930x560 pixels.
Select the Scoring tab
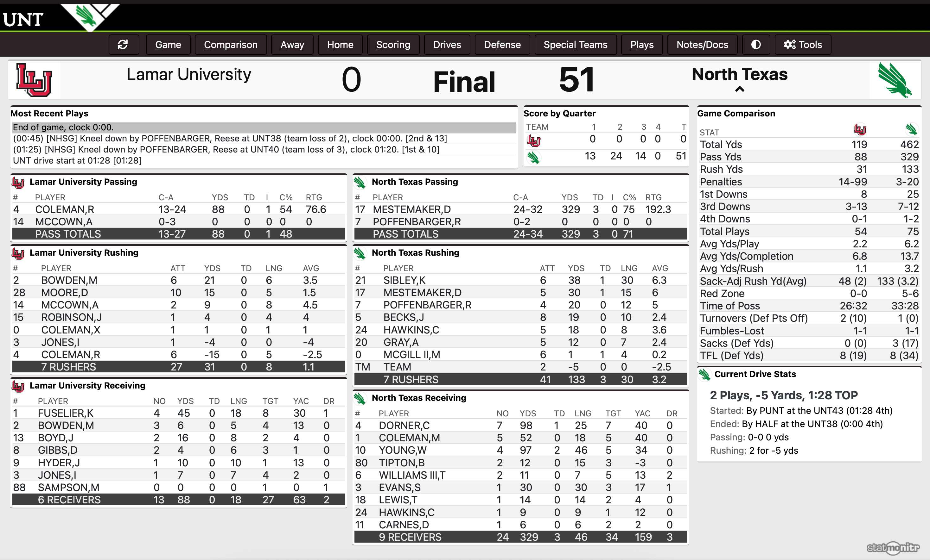[x=393, y=45]
